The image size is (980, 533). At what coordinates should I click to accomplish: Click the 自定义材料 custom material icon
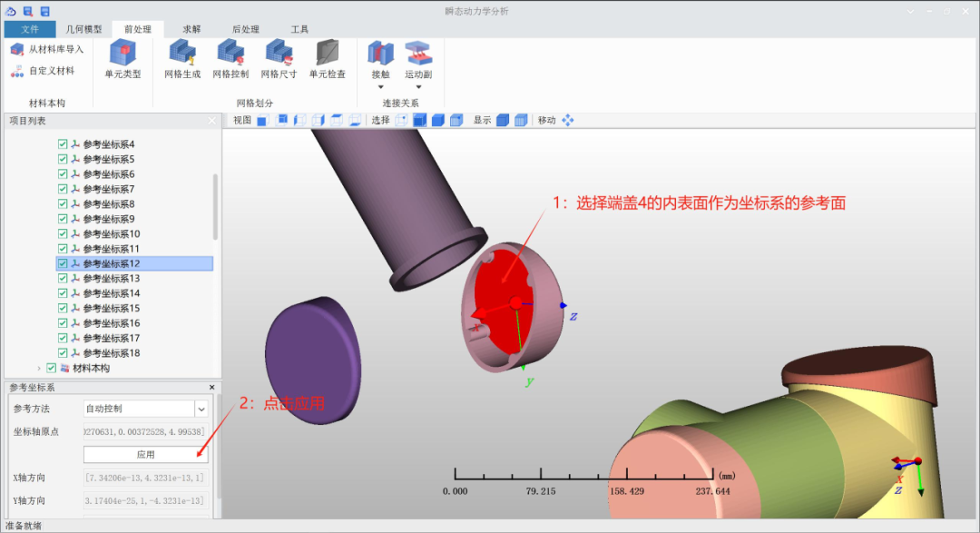pos(17,72)
